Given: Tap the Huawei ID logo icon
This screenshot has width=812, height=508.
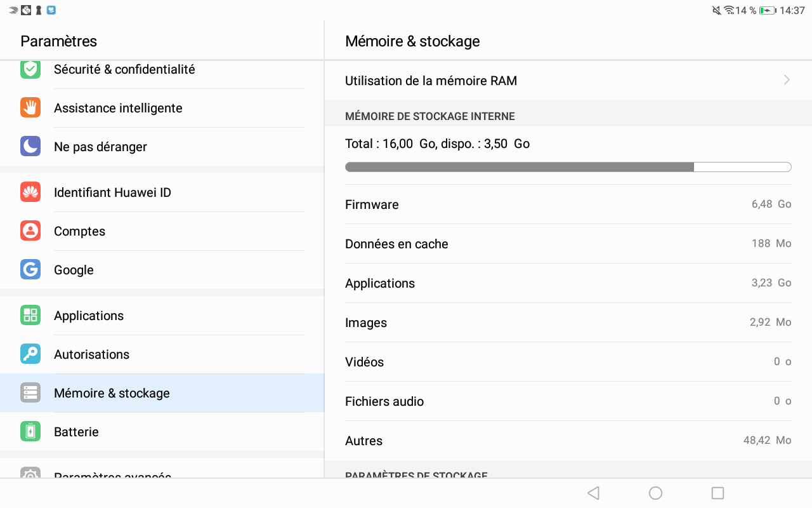Looking at the screenshot, I should pos(30,192).
